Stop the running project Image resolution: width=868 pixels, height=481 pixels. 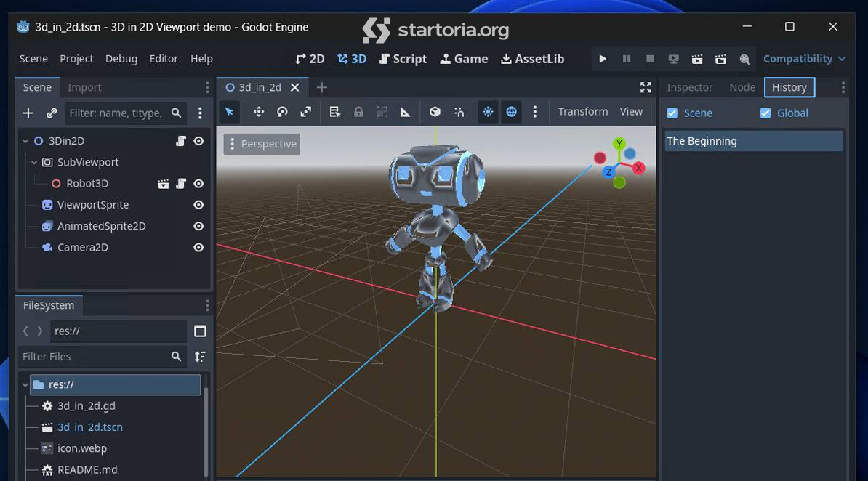point(650,59)
